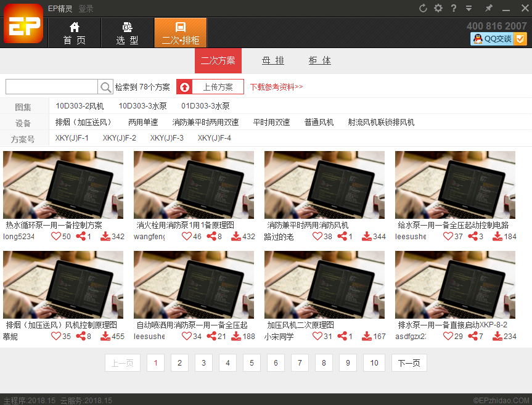This screenshot has width=532, height=405.
Task: Open the 首页 home tab
Action: pos(75,33)
